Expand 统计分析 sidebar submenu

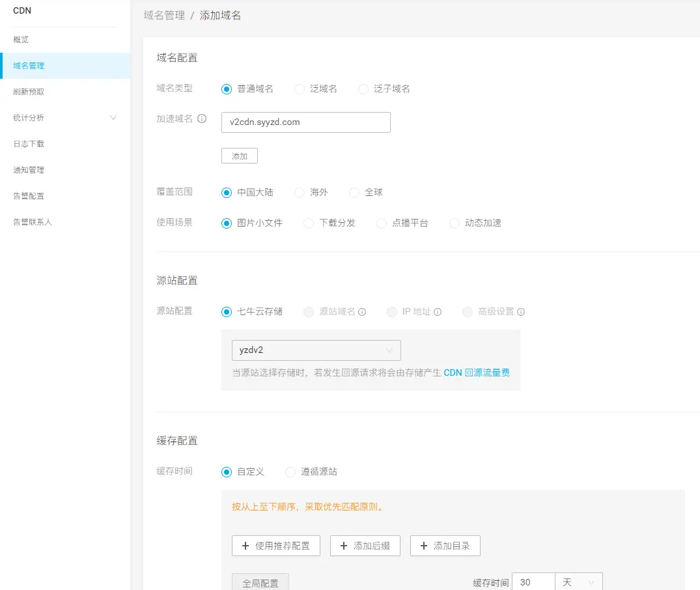click(113, 118)
